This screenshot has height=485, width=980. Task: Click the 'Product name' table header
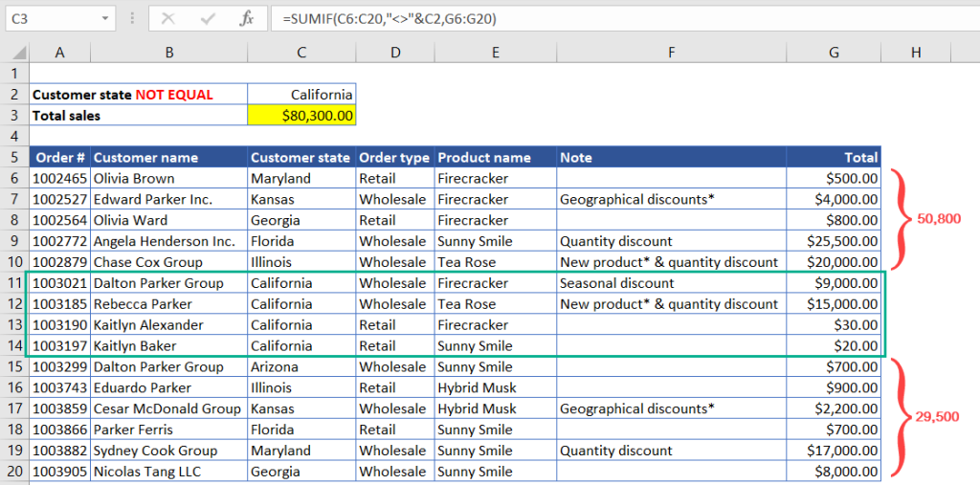tap(495, 157)
